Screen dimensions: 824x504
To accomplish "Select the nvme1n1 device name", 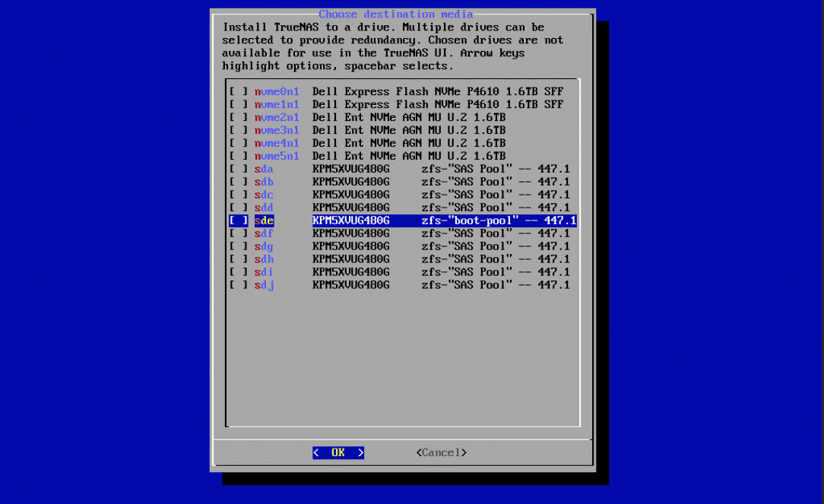I will coord(277,105).
